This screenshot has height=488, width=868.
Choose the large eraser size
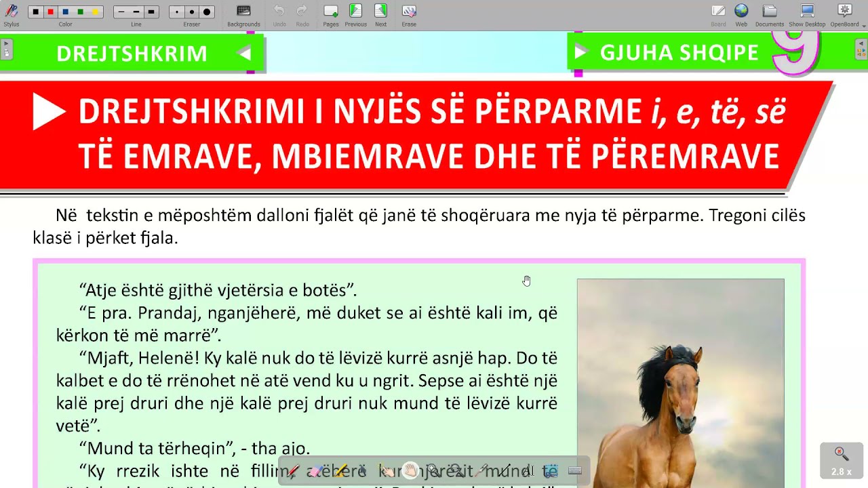point(207,12)
